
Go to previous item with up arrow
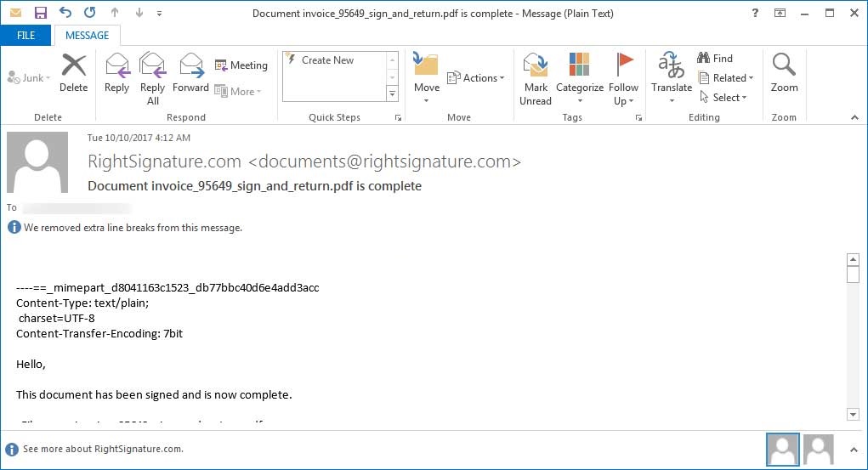tap(115, 13)
